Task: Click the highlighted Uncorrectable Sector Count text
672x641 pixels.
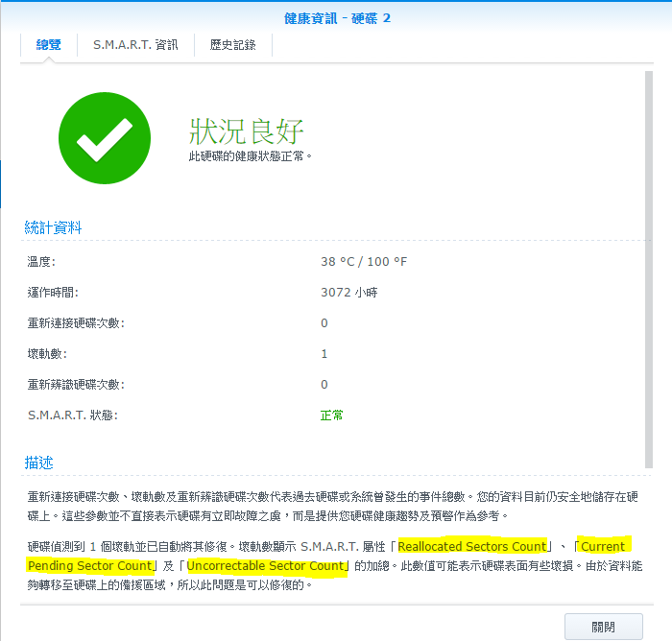Action: [x=266, y=566]
